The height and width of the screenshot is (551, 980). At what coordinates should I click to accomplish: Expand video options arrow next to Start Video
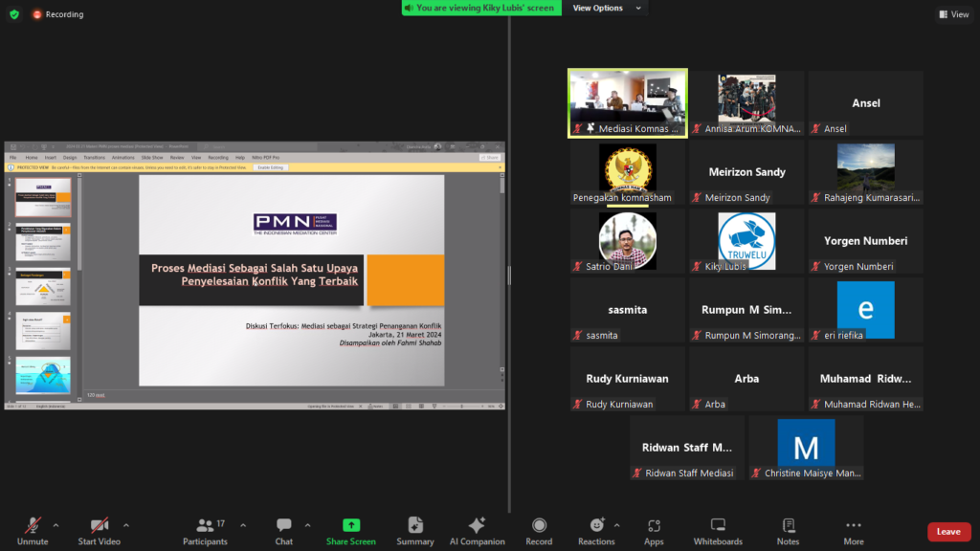pos(126,525)
